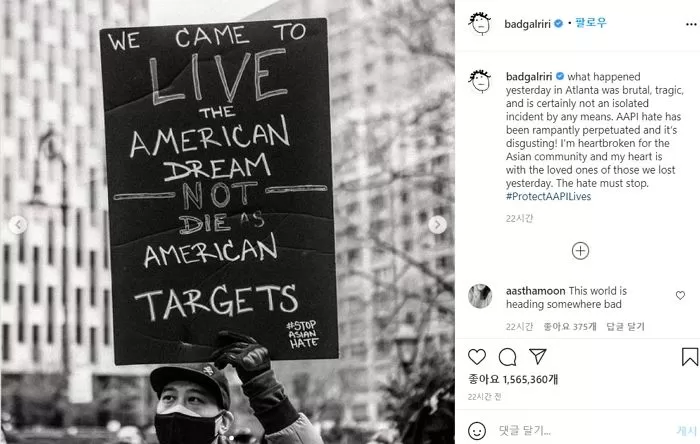The width and height of the screenshot is (700, 444).
Task: Go to previous photo with left arrow
Action: (18, 224)
